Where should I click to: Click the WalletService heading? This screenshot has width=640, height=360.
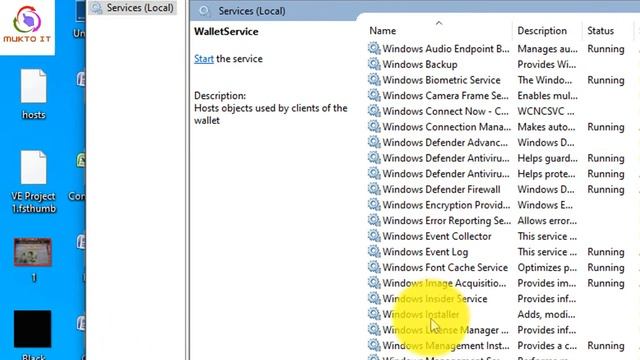(226, 31)
